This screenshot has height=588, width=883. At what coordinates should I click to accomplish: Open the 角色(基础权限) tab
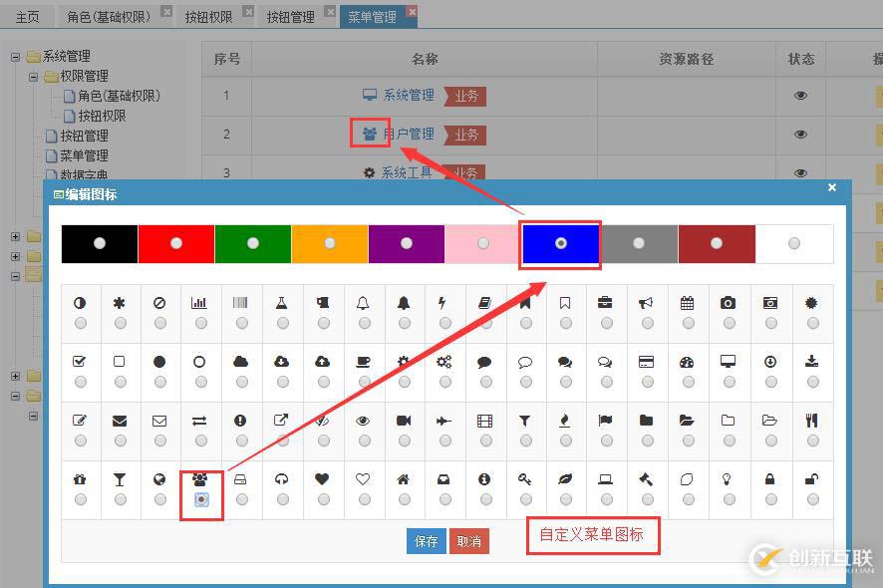coord(109,18)
